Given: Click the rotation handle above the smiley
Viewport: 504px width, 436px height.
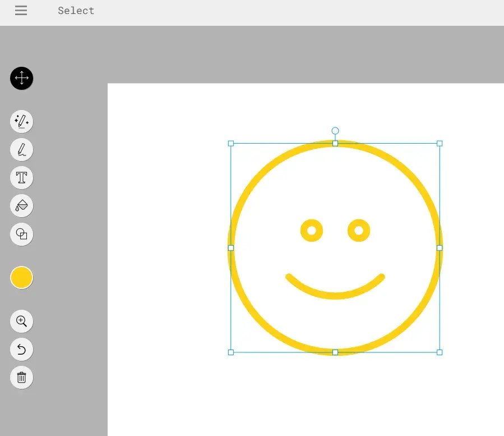Looking at the screenshot, I should pyautogui.click(x=335, y=131).
